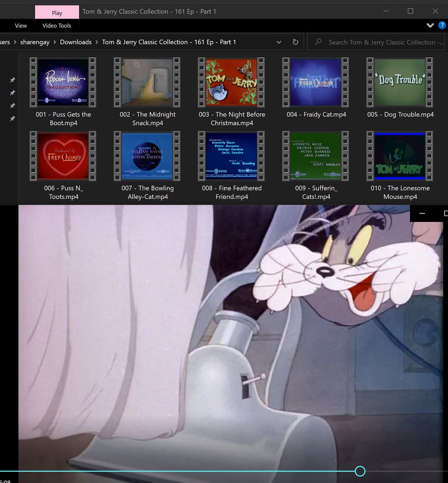Refresh the folder with the reload icon
This screenshot has height=483, width=448.
click(x=295, y=42)
